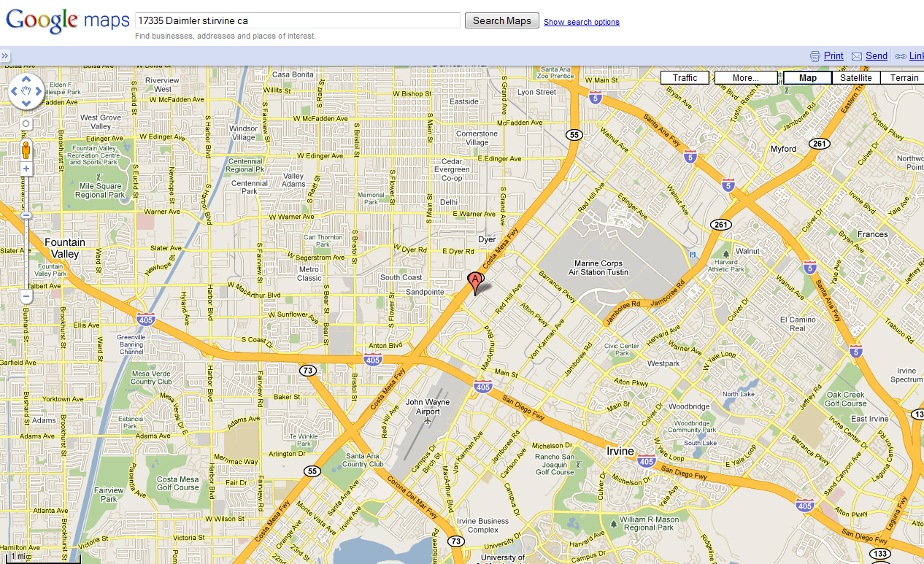
Task: Pan the map left with arrow
Action: pos(14,91)
